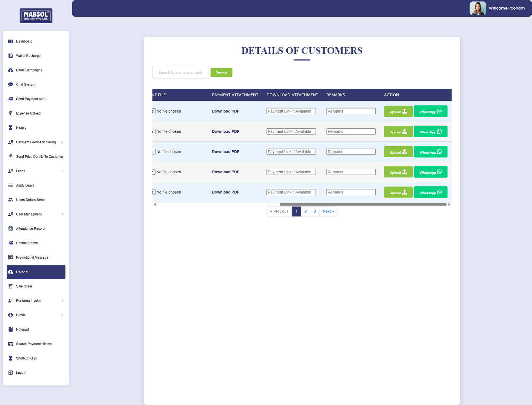
Task: Click the user profile avatar photo
Action: coord(477,8)
